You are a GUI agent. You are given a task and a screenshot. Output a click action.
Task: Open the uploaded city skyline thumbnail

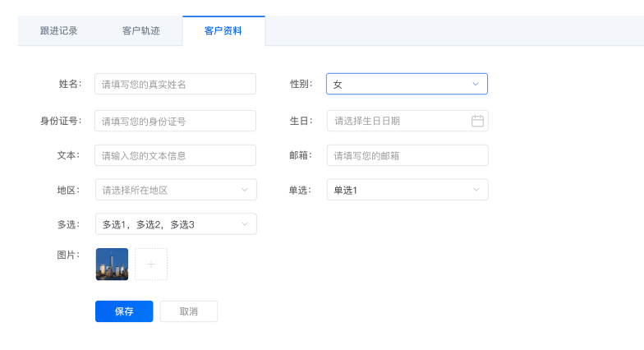pyautogui.click(x=112, y=265)
